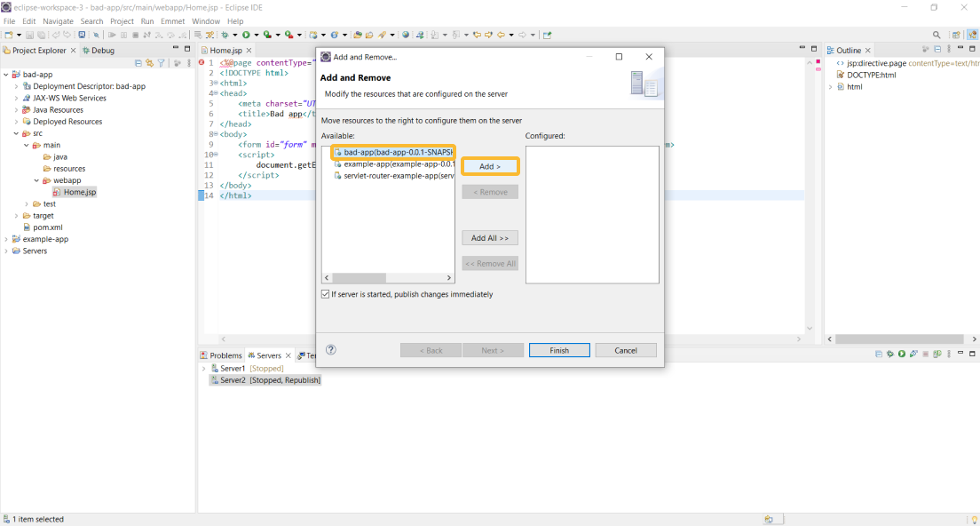980x526 pixels.
Task: Switch to the Problems tab
Action: click(x=221, y=355)
